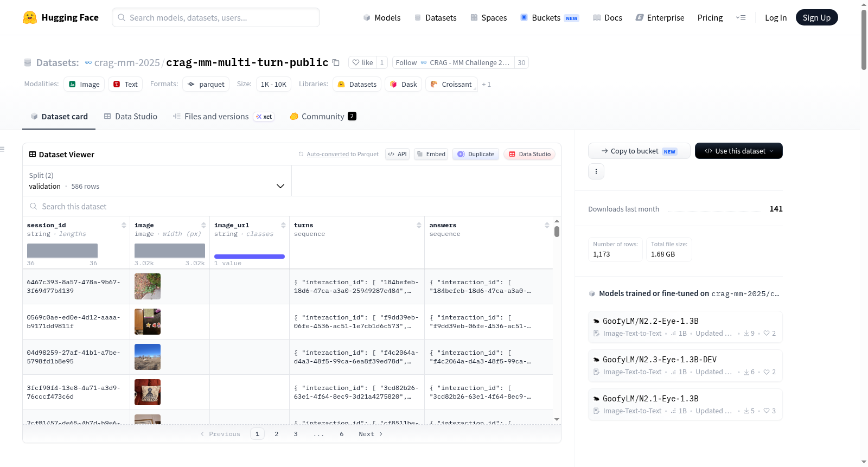Filter by the Text modality tag
The image size is (868, 467).
(x=125, y=84)
